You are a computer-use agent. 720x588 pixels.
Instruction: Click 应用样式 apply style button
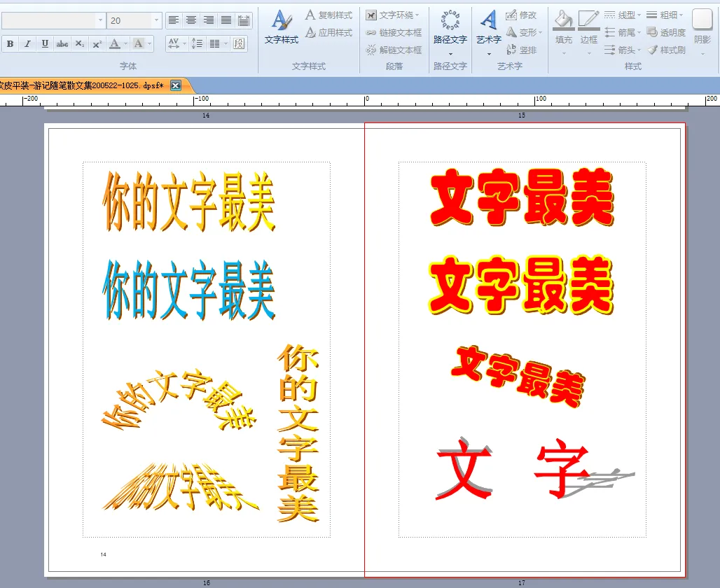pyautogui.click(x=328, y=33)
